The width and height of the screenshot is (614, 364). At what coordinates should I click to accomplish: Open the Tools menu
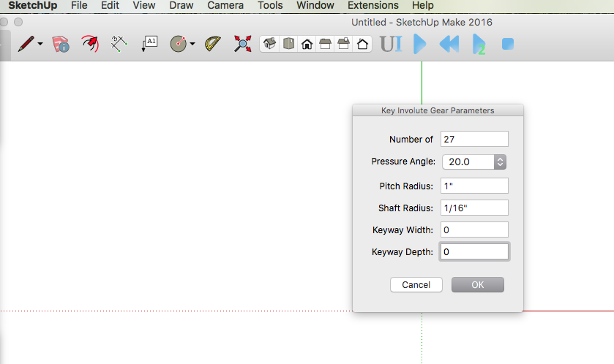(270, 5)
